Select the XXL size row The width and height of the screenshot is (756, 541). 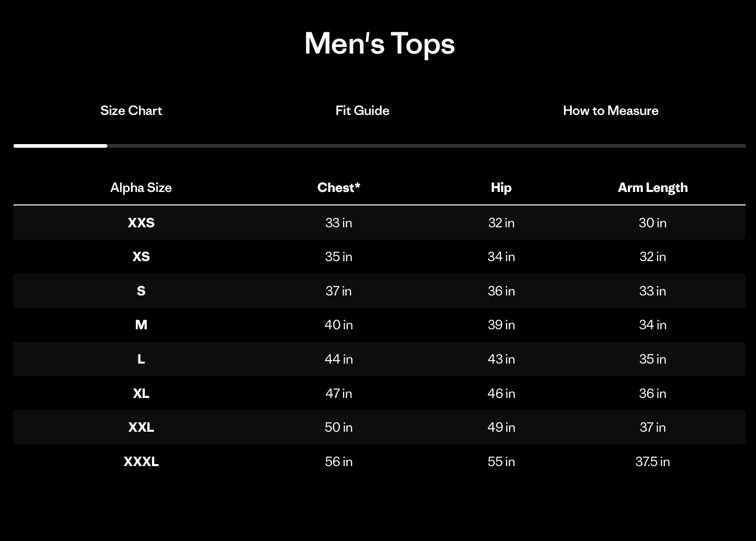click(141, 427)
